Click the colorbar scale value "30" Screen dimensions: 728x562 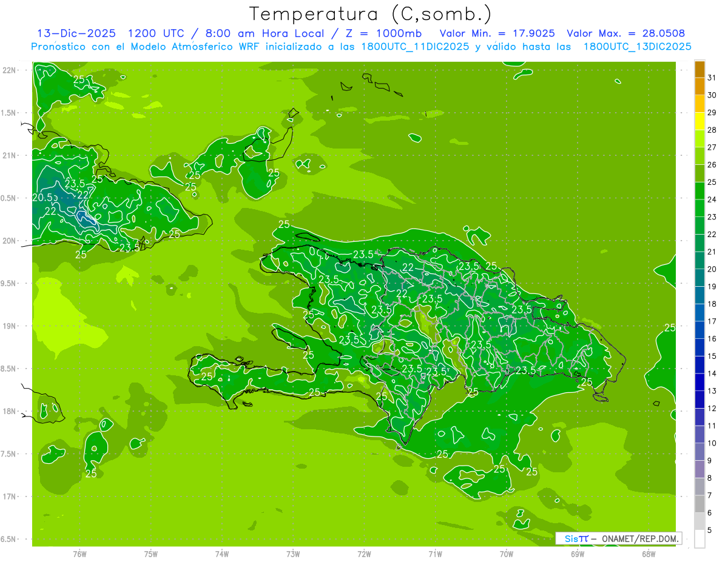click(712, 95)
